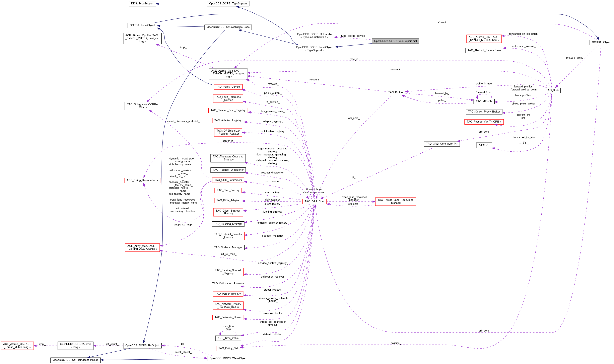Click the 'thread_lane_resources_manager' edge label

click(x=354, y=199)
